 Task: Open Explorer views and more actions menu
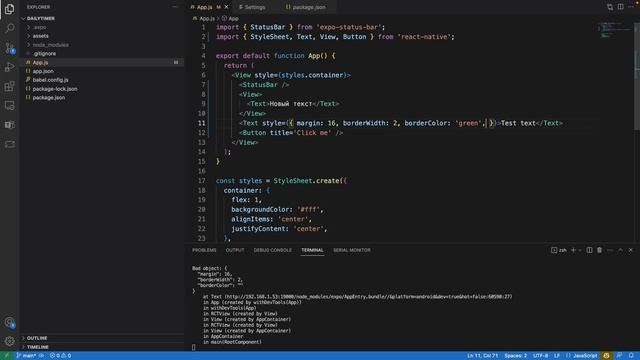pyautogui.click(x=175, y=7)
